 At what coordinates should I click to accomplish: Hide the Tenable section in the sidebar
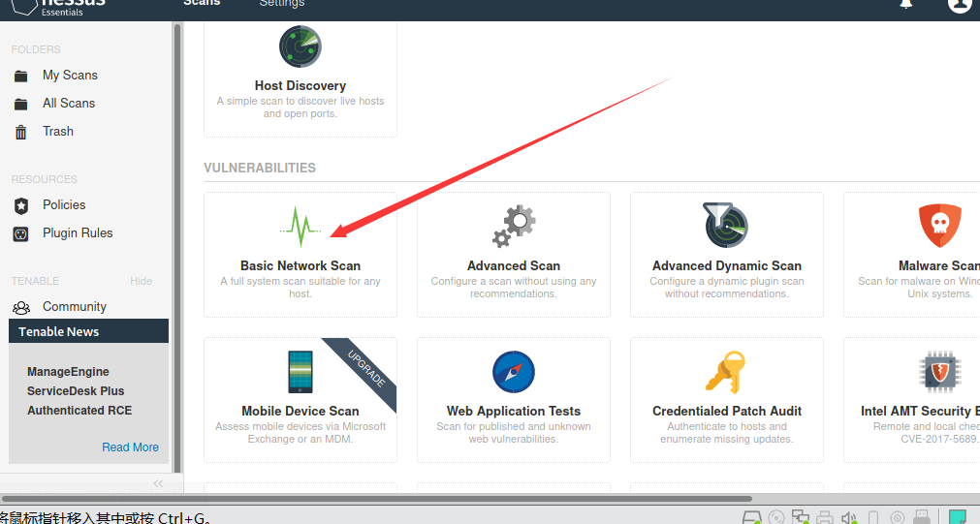click(142, 281)
